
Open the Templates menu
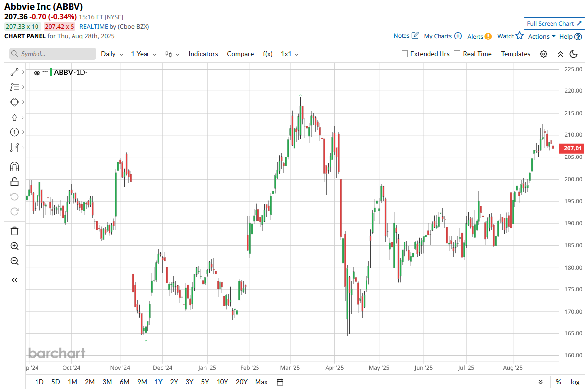515,54
